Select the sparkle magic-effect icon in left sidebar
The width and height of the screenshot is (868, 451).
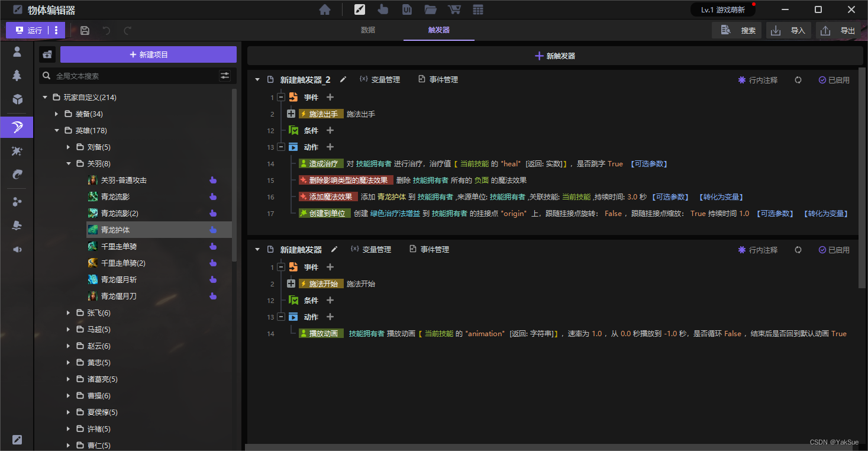point(17,152)
